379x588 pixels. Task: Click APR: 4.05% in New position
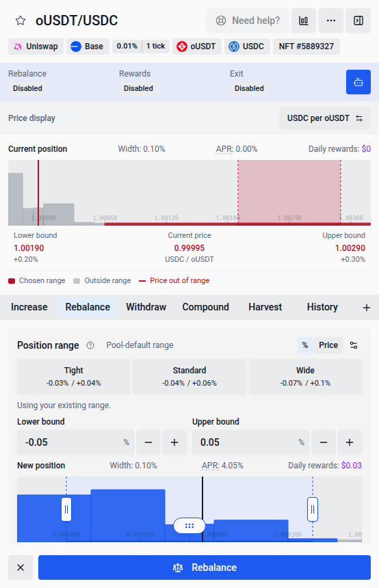(222, 466)
